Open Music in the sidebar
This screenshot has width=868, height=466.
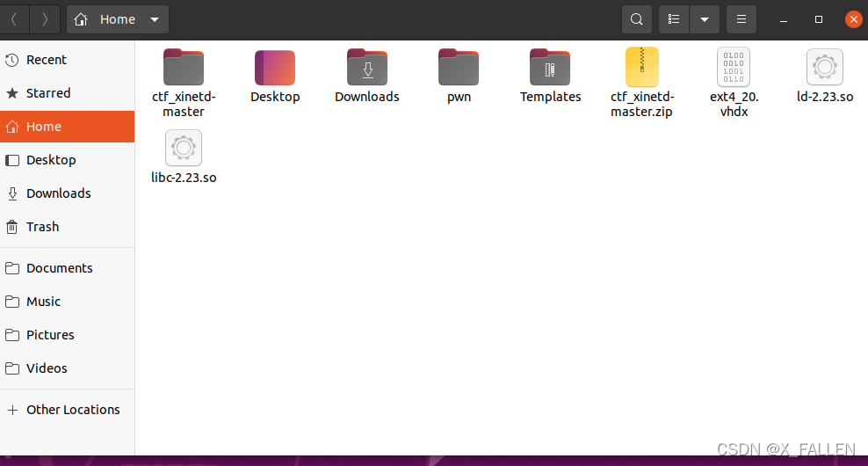67,302
